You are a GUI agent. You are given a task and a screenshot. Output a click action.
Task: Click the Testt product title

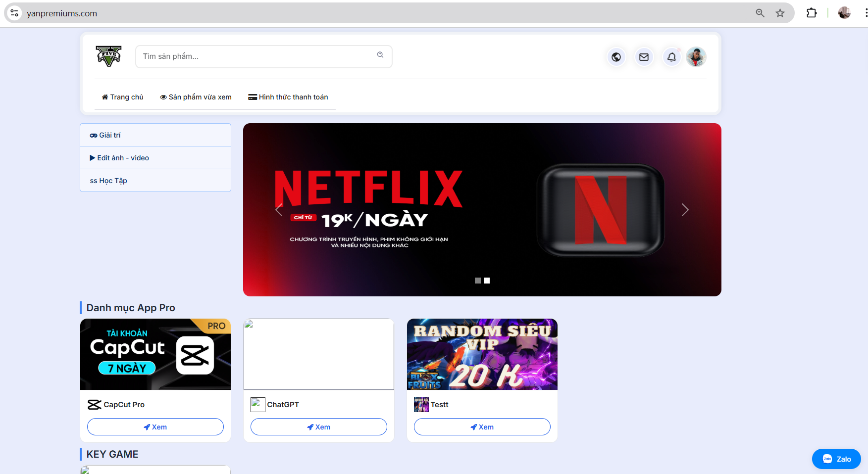point(440,405)
